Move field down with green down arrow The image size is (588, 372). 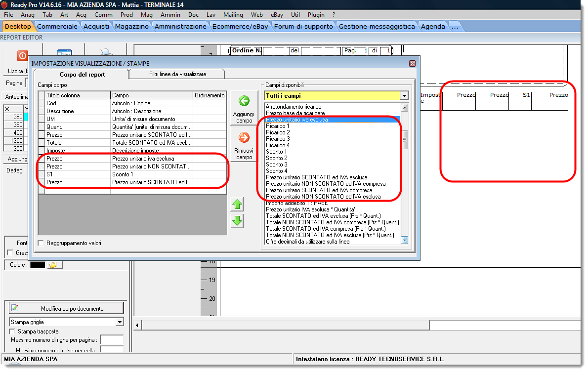point(237,221)
